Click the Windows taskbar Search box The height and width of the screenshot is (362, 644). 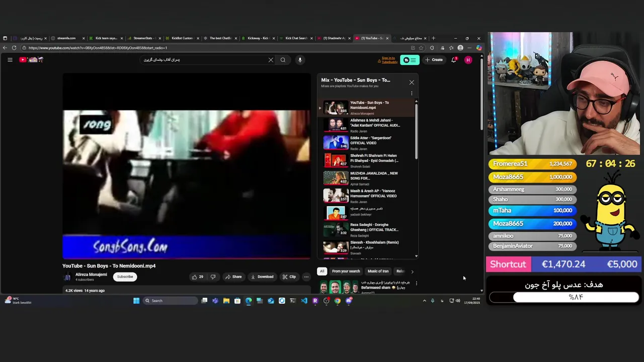coord(170,301)
